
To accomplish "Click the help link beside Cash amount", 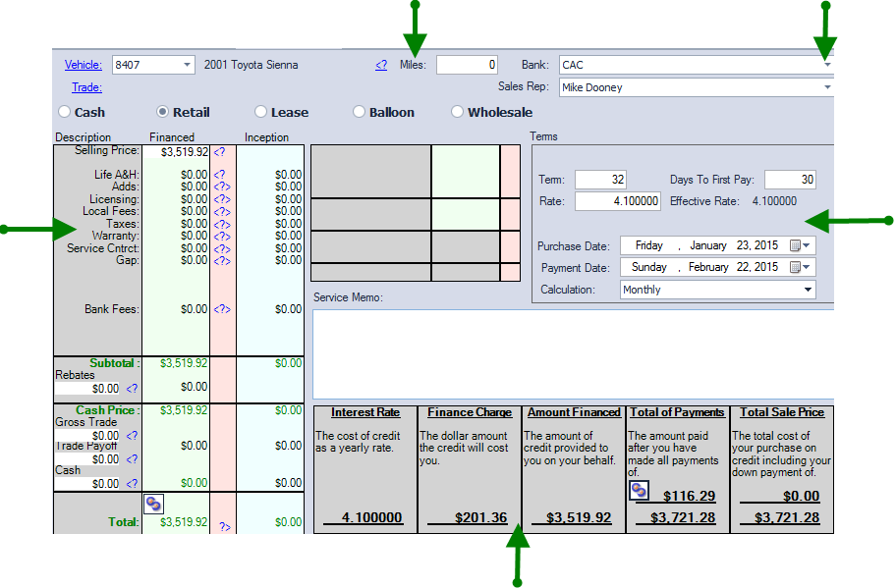I will [x=132, y=484].
